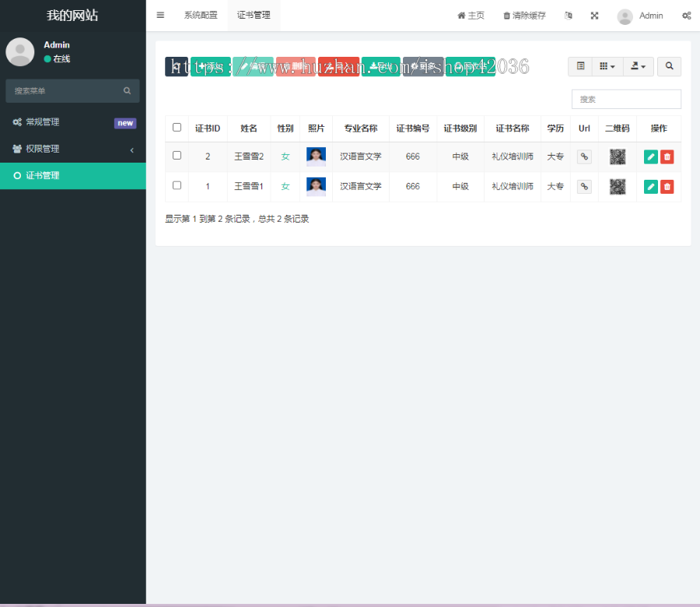700x607 pixels.
Task: Check the box for certificate ID 1
Action: [x=177, y=186]
